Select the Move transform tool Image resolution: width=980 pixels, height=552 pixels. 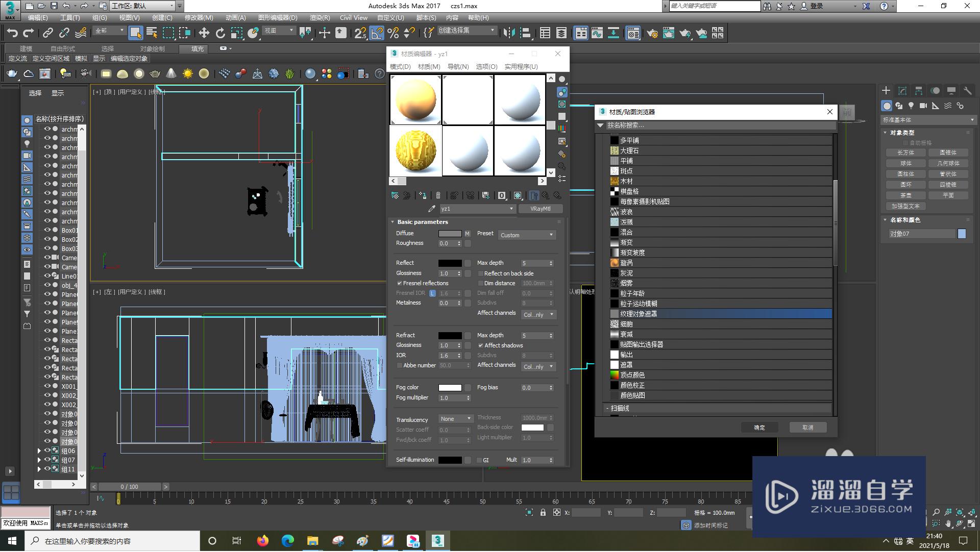[204, 33]
